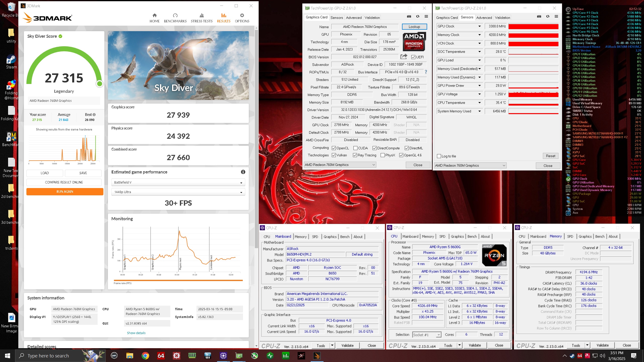
Task: Switch to Advanced tab in GPU-Z Sensors window
Action: tap(484, 18)
